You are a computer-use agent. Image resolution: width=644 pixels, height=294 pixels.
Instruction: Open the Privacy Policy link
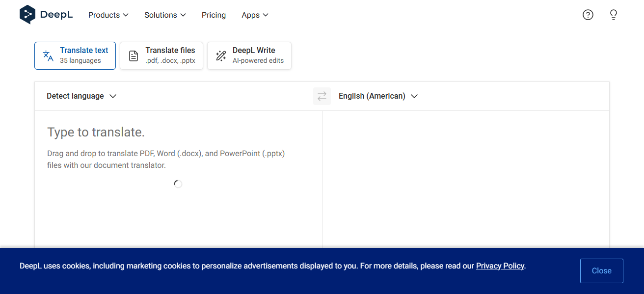(500, 266)
